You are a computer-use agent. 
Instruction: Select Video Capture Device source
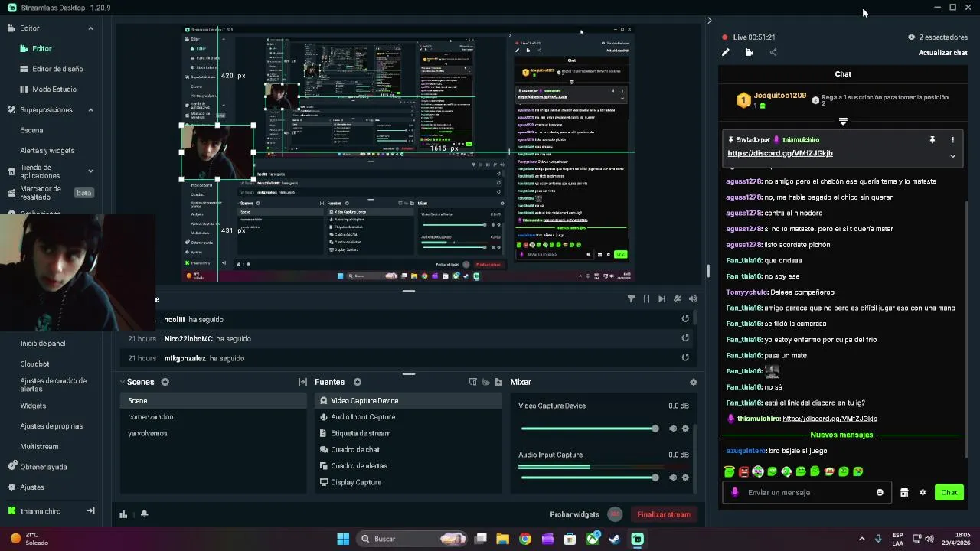(x=408, y=400)
